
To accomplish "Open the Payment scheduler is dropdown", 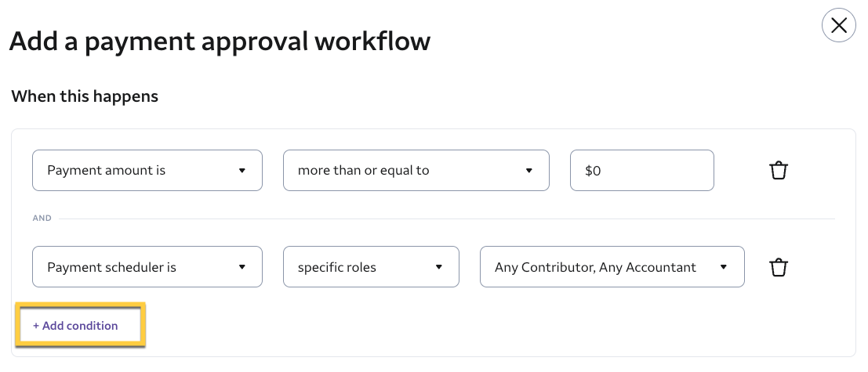I will [x=147, y=268].
